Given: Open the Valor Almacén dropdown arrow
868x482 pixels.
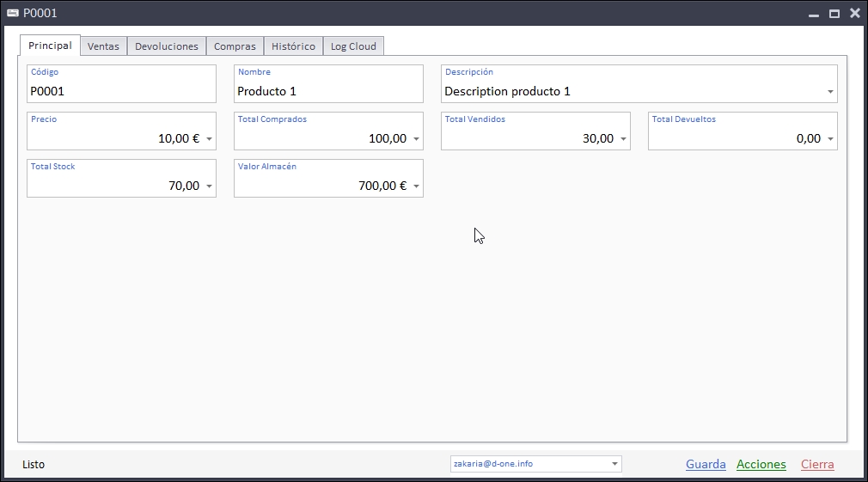Looking at the screenshot, I should 416,186.
